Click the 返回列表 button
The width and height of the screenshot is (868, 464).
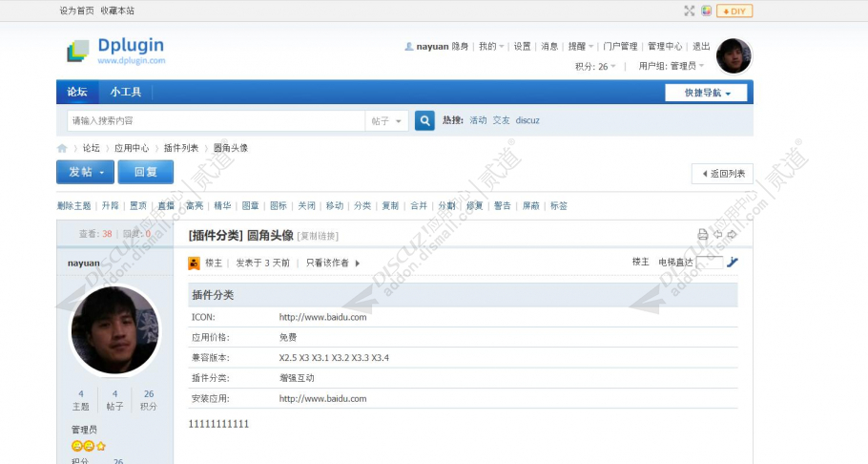click(x=722, y=174)
